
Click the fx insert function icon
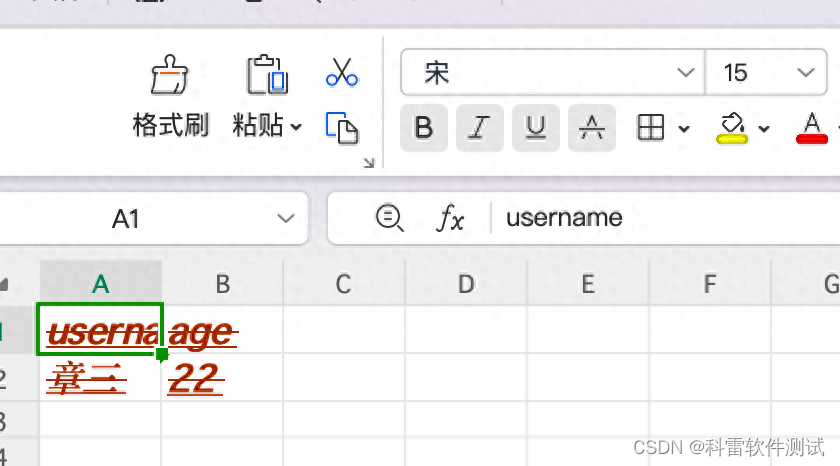click(450, 218)
